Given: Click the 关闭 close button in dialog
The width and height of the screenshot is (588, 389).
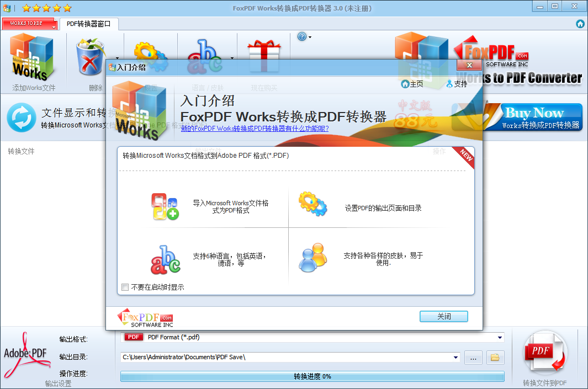Looking at the screenshot, I should click(444, 317).
